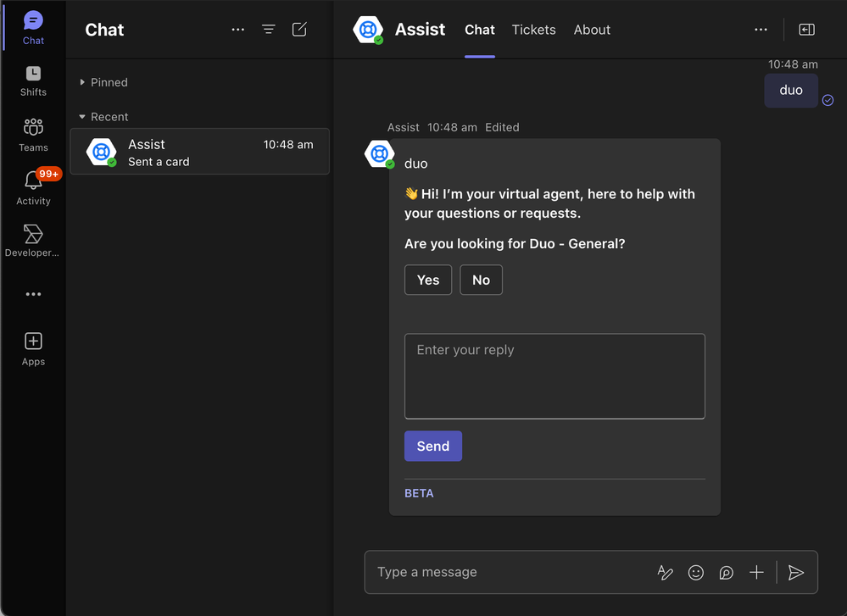Expand the Pinned chats section
Viewport: 847px width, 616px height.
point(103,82)
